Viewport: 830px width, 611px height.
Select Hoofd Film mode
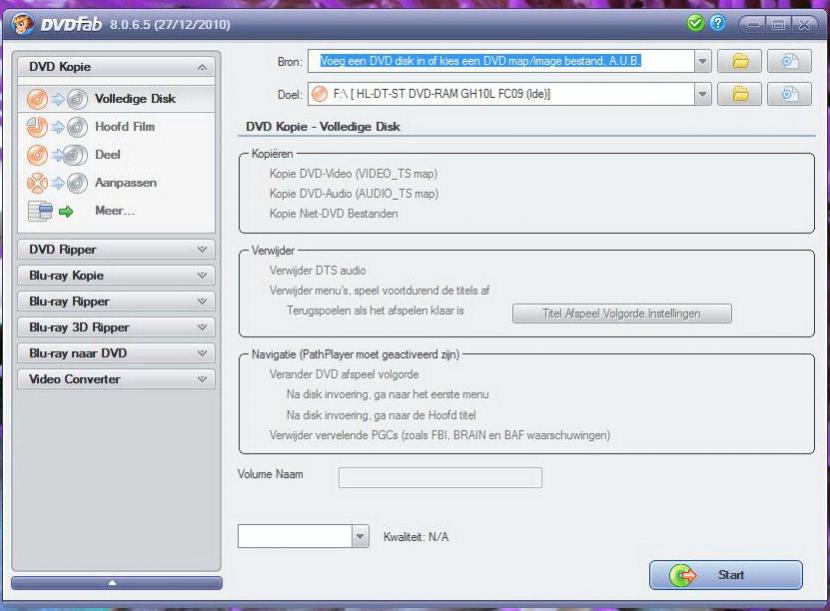[116, 127]
